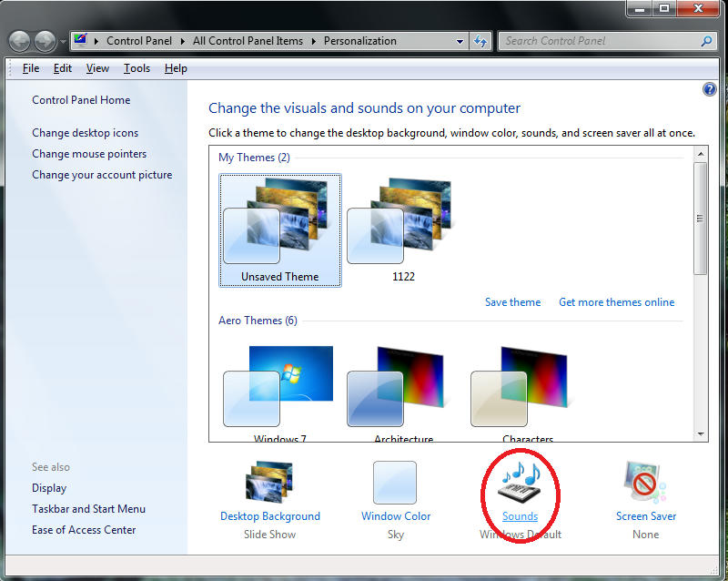Image resolution: width=728 pixels, height=581 pixels.
Task: Expand arrow after Control Panel breadcrumb
Action: [x=183, y=41]
